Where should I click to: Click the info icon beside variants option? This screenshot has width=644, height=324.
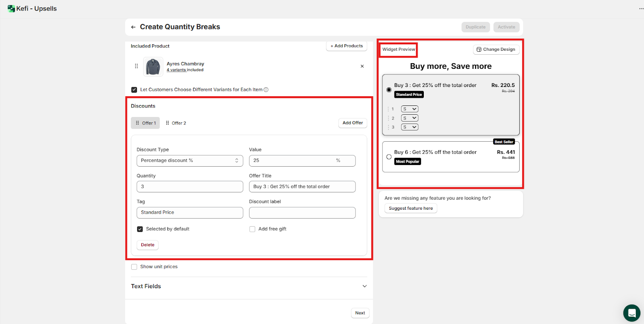[266, 90]
